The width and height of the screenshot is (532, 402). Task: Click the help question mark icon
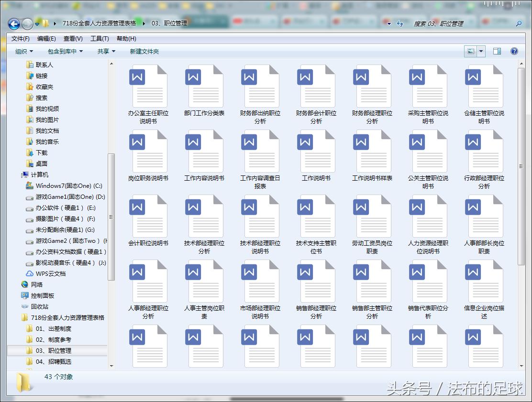click(514, 51)
